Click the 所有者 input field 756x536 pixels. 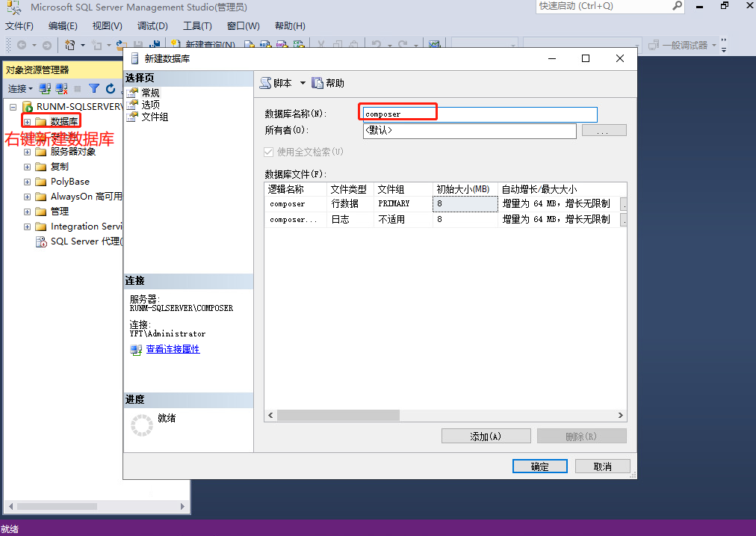pyautogui.click(x=470, y=131)
